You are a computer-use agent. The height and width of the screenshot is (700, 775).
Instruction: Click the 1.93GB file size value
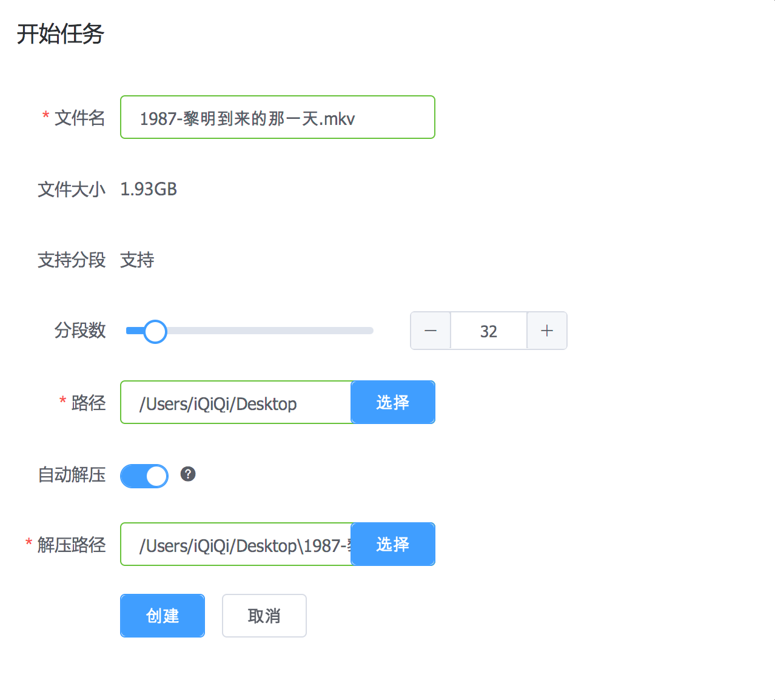149,189
